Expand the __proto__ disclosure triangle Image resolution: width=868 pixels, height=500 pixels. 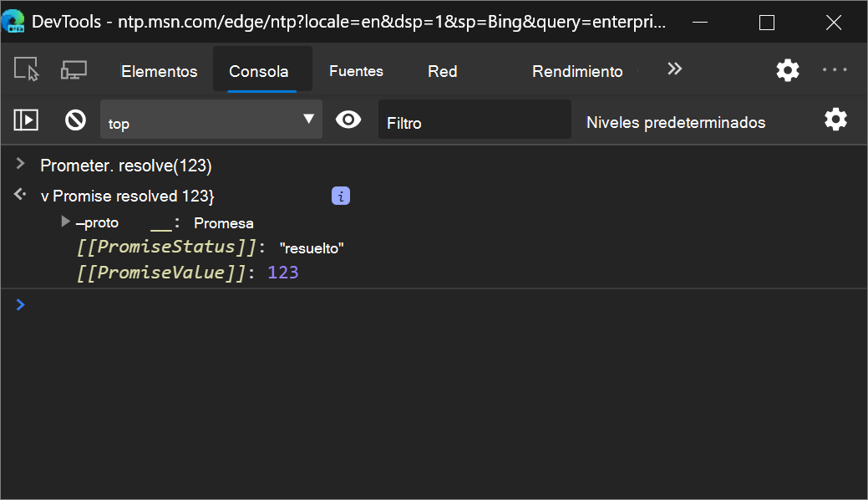(x=65, y=222)
